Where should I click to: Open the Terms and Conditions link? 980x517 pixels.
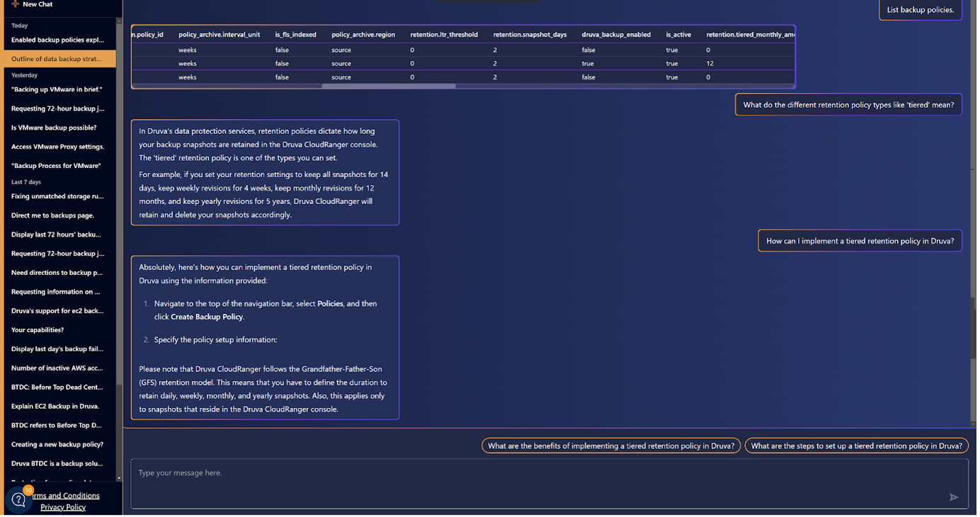[63, 496]
